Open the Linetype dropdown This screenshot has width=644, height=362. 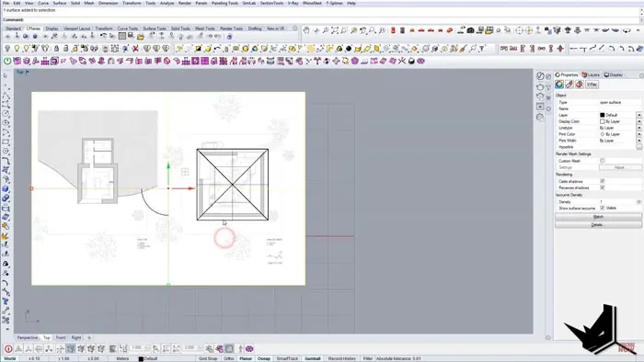[x=638, y=128]
